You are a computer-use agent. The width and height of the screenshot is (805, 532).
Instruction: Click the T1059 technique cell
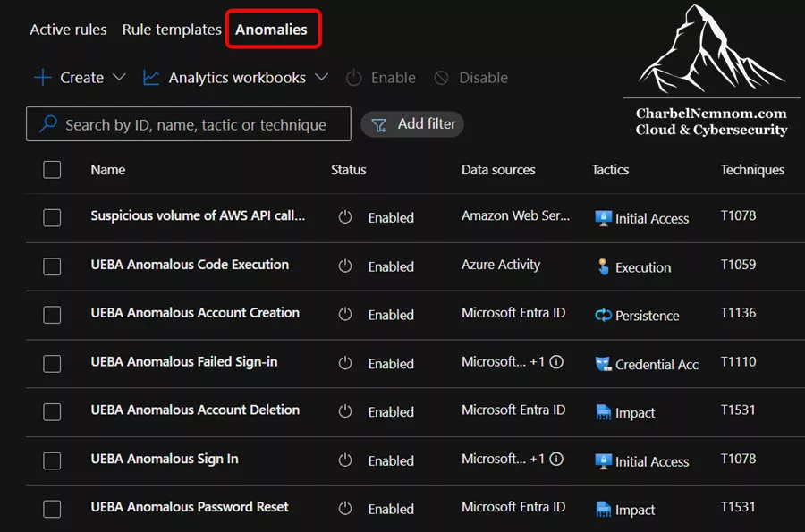[x=738, y=265]
